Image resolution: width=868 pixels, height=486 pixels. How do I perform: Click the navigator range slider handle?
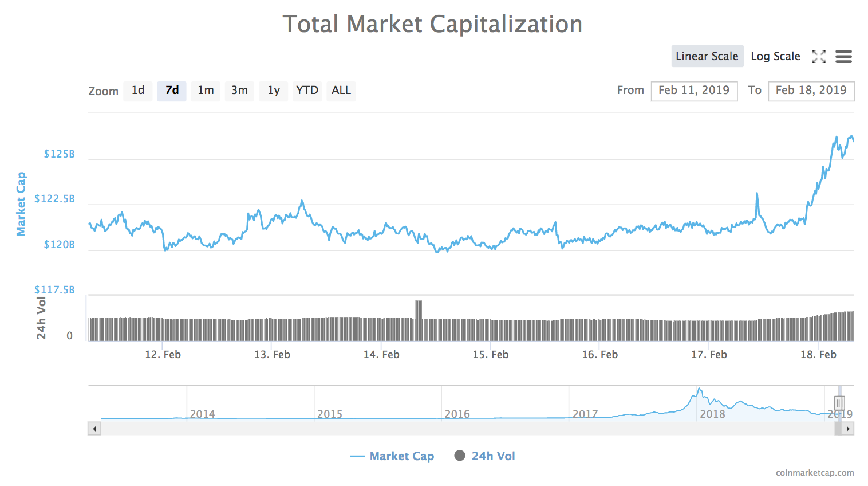(x=839, y=403)
